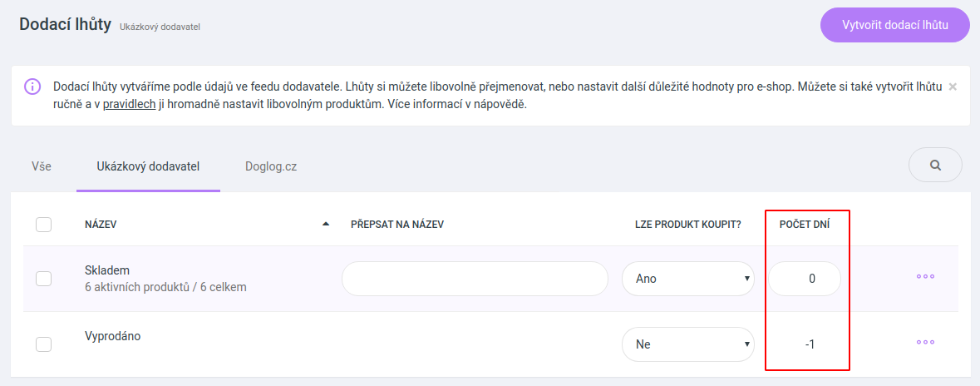Open the Ne dropdown for Vyprodáno
The width and height of the screenshot is (980, 386).
click(688, 344)
